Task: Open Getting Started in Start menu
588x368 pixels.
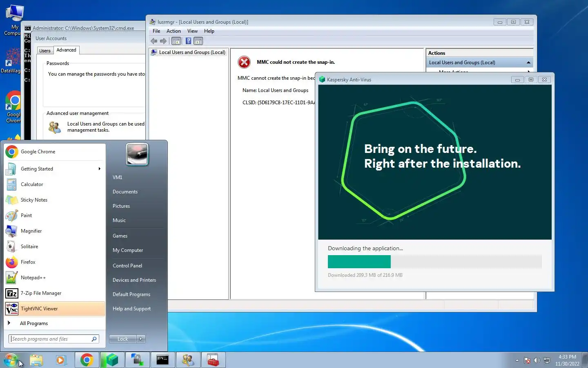Action: (x=55, y=169)
